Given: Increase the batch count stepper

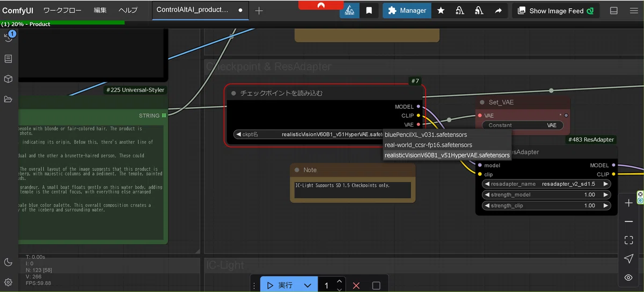Looking at the screenshot, I should (339, 281).
